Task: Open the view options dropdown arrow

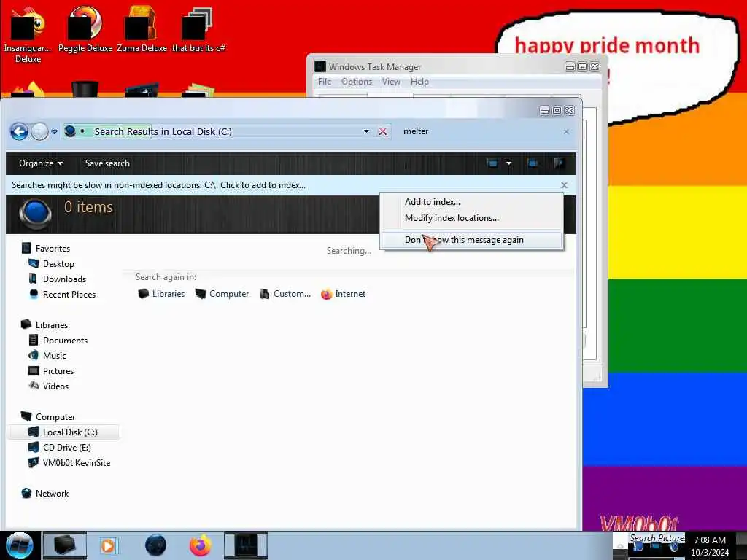Action: click(508, 163)
